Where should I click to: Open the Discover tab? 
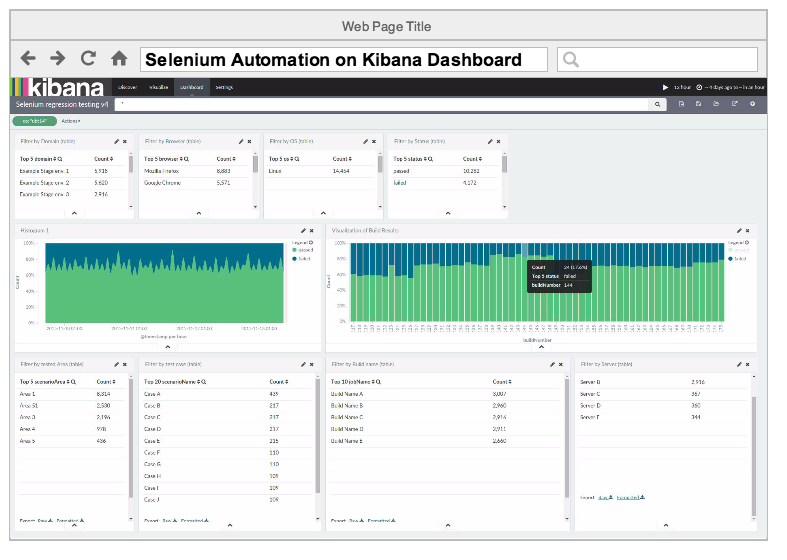pyautogui.click(x=127, y=87)
